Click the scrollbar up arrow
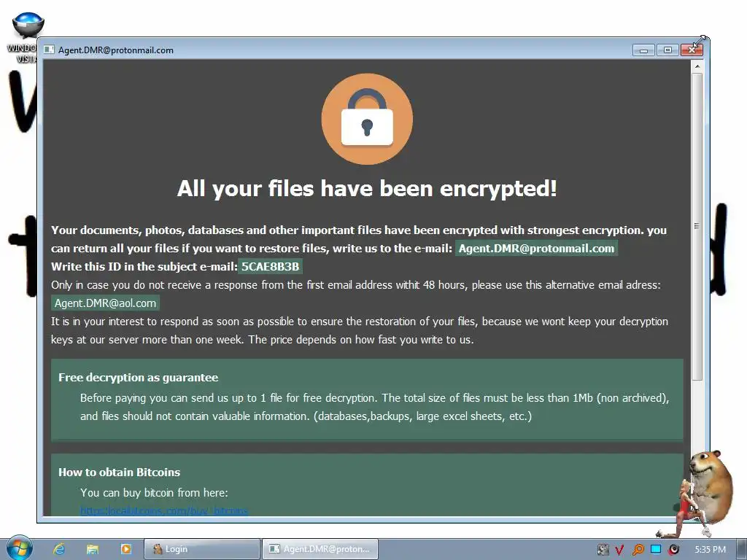 tap(697, 66)
